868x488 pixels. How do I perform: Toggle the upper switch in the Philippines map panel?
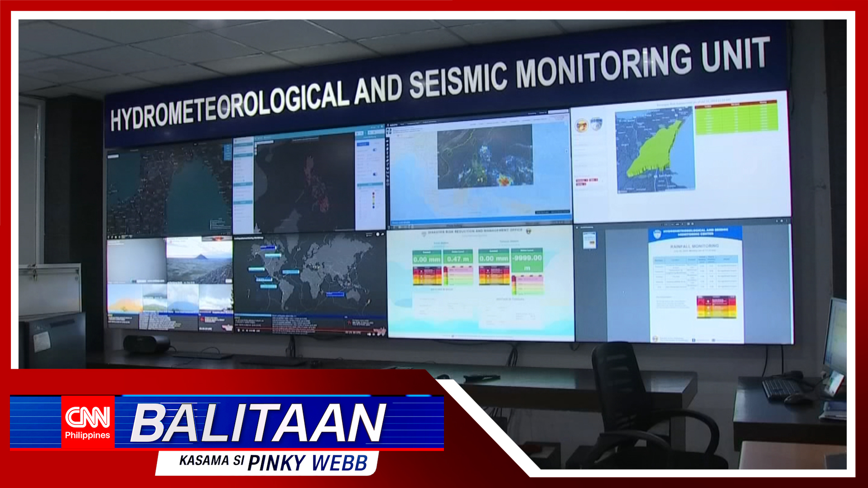coord(375,149)
